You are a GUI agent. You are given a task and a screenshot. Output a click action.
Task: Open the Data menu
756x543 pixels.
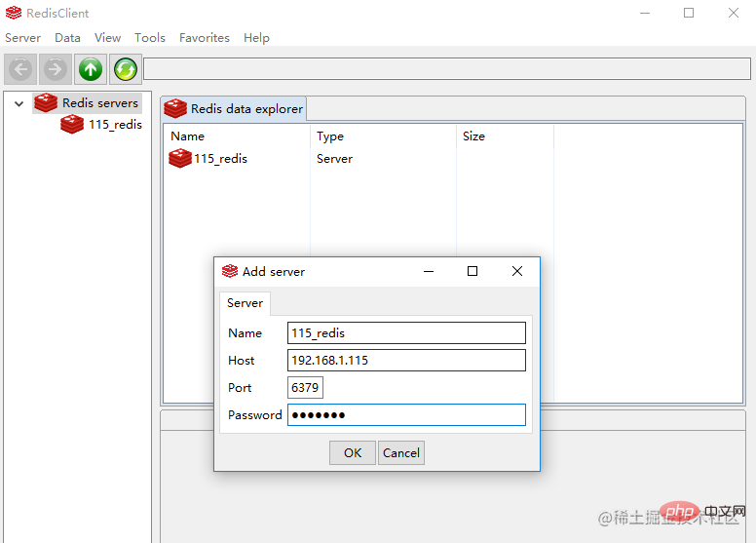coord(67,38)
